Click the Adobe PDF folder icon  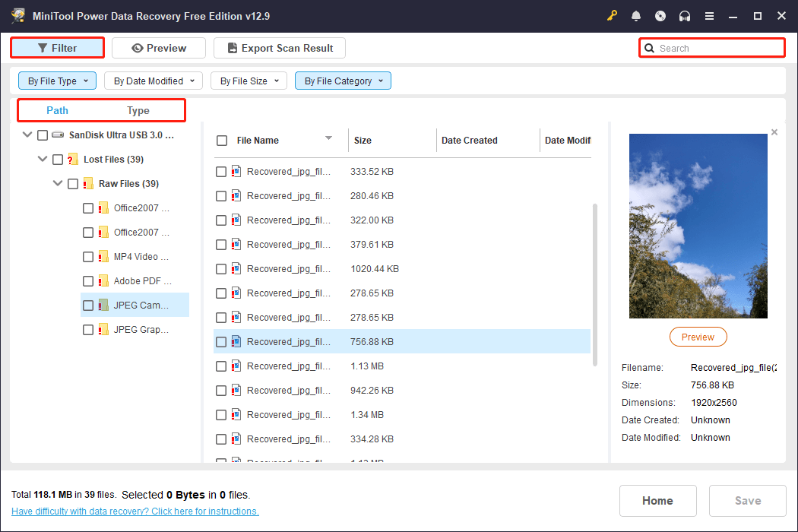[x=103, y=281]
